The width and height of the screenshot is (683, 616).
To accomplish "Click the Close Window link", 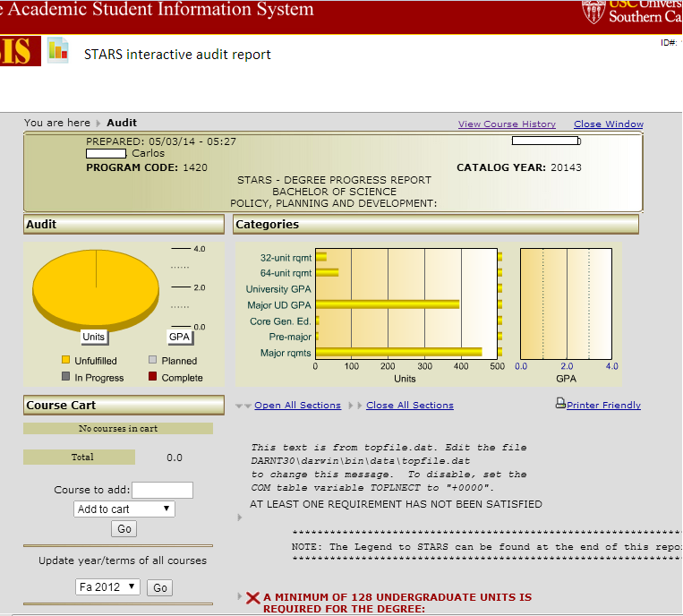I will [x=609, y=124].
